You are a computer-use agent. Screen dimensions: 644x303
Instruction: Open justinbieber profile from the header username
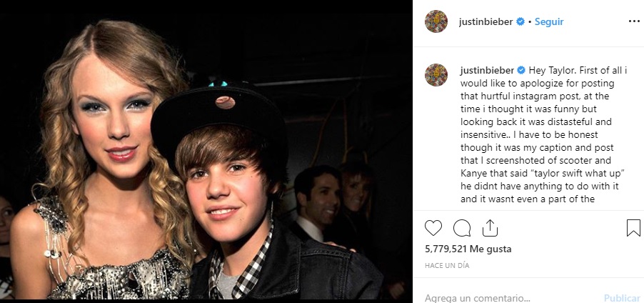click(486, 21)
